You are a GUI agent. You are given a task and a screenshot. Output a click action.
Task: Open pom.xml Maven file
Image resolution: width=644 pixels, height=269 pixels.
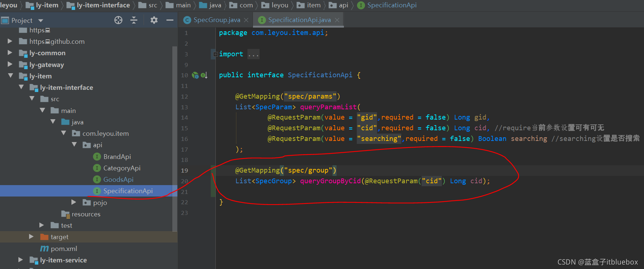click(64, 248)
